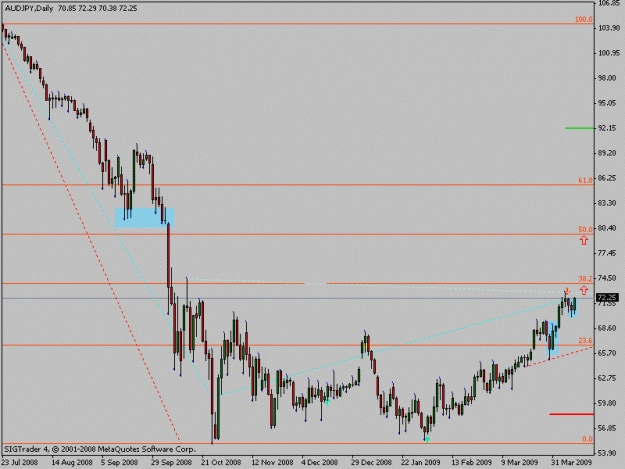
Task: Click the 100.0 Fibonacci level label
Action: 584,19
